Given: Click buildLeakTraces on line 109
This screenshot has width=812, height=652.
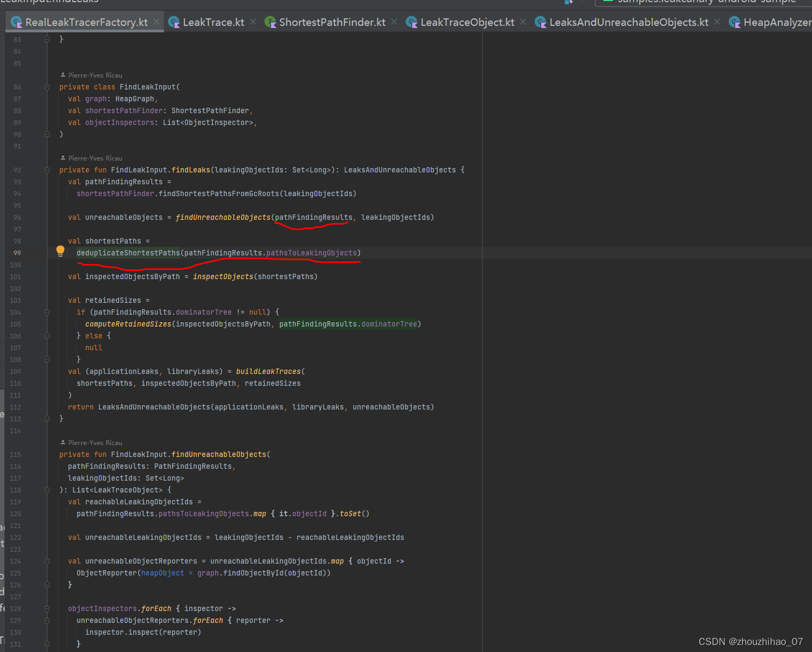Looking at the screenshot, I should coord(269,371).
